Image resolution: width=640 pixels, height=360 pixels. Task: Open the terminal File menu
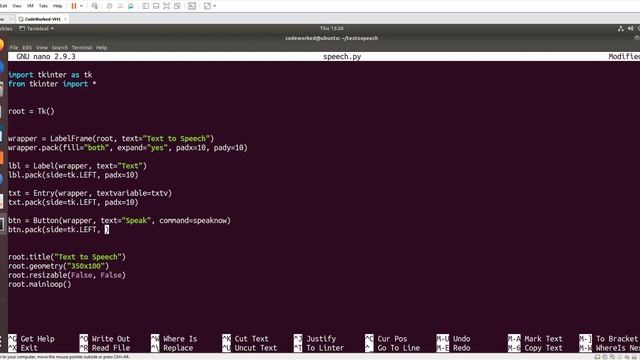click(x=14, y=47)
